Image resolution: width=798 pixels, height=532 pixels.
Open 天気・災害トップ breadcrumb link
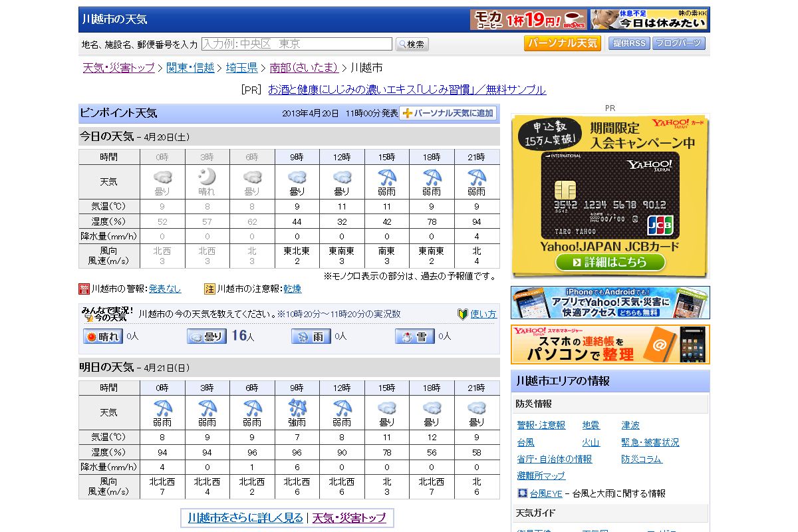[118, 68]
